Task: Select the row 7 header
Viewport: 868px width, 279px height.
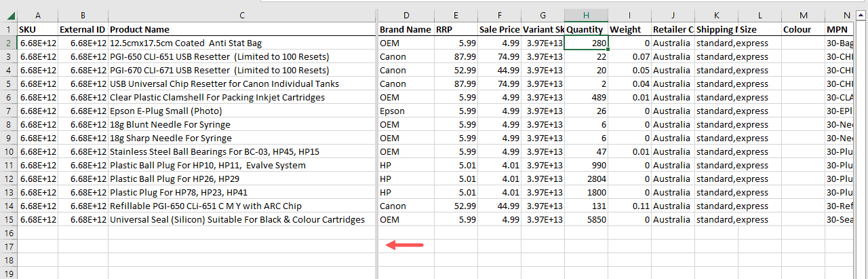Action: tap(8, 111)
